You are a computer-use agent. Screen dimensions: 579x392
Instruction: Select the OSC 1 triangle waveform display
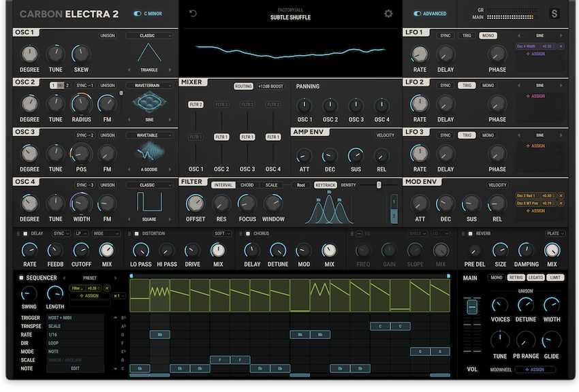[149, 52]
